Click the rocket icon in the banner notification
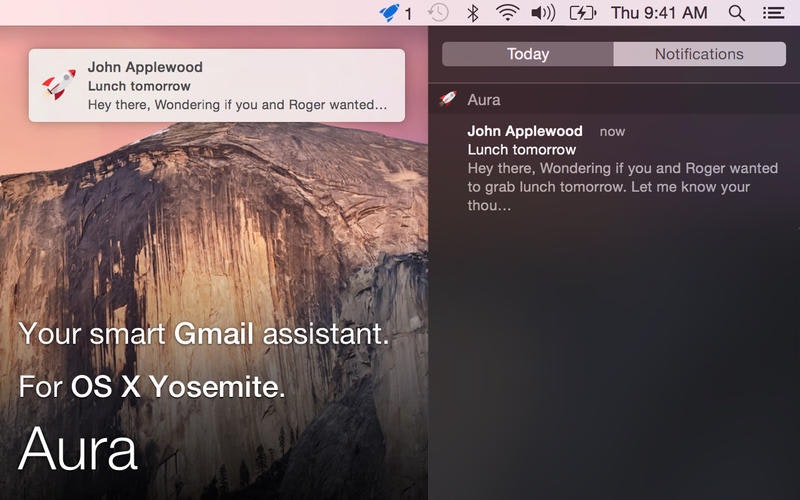The image size is (800, 500). tap(59, 84)
